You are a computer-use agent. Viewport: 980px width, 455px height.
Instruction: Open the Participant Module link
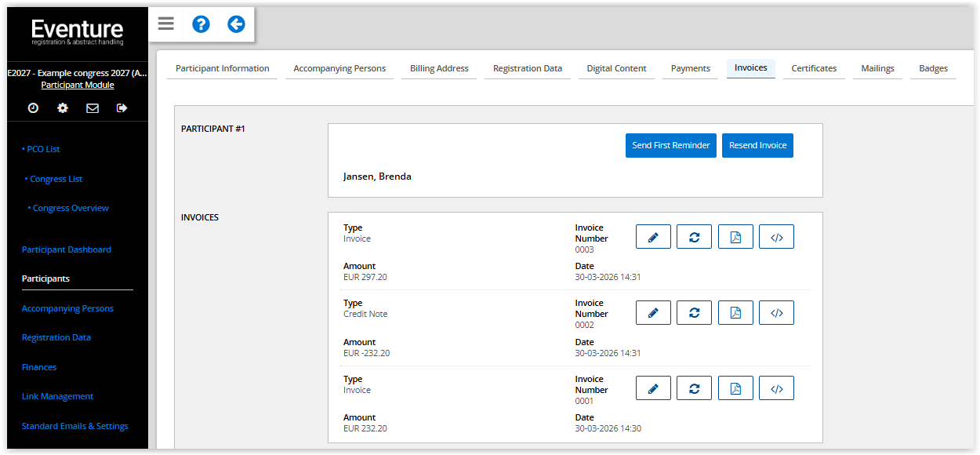click(78, 85)
